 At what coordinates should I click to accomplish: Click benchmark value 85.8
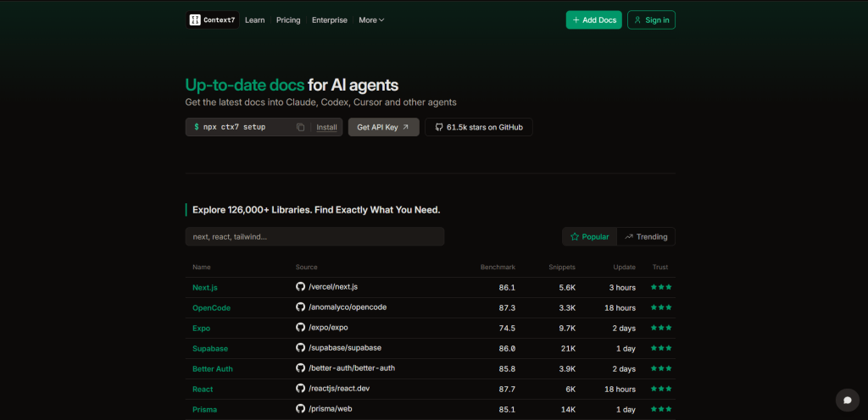click(x=507, y=368)
